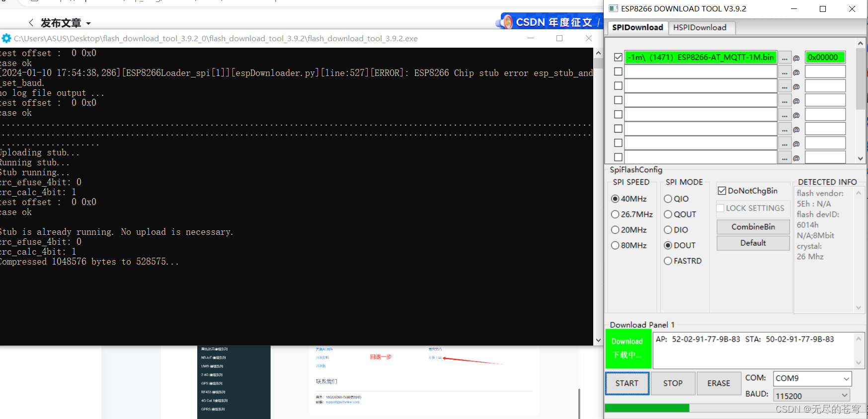Select 80MHz SPI speed
The image size is (868, 419).
629,245
